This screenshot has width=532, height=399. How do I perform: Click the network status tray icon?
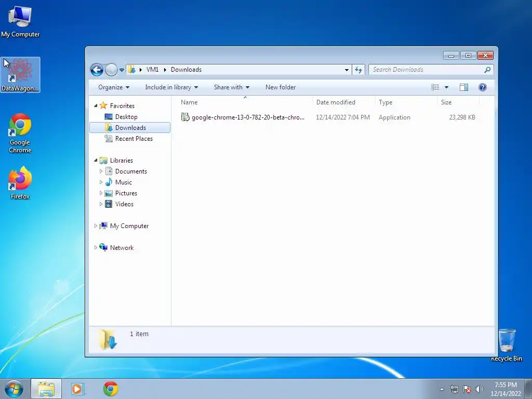pyautogui.click(x=454, y=389)
